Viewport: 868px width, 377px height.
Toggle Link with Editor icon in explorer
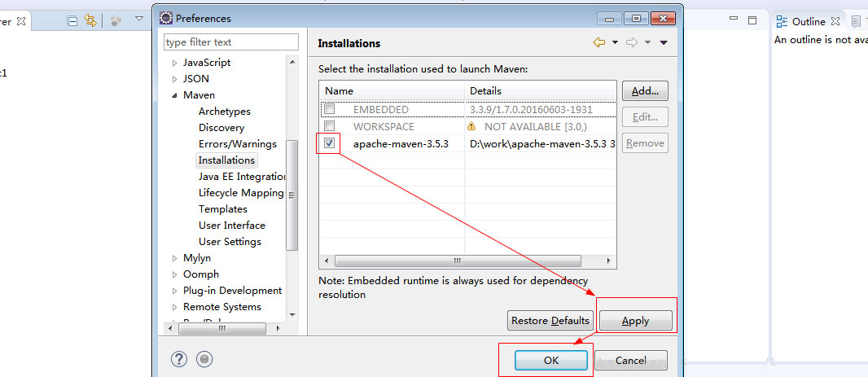pos(90,21)
